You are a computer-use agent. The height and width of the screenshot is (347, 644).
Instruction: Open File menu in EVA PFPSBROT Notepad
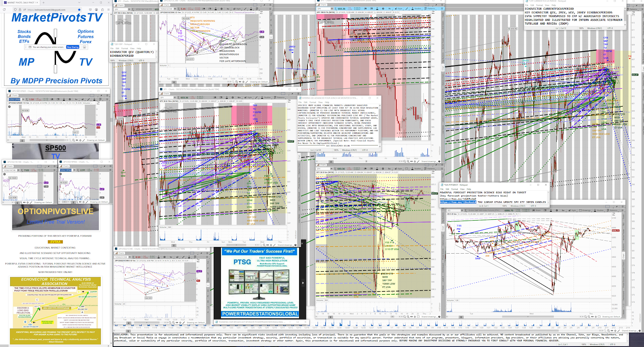coord(442,189)
